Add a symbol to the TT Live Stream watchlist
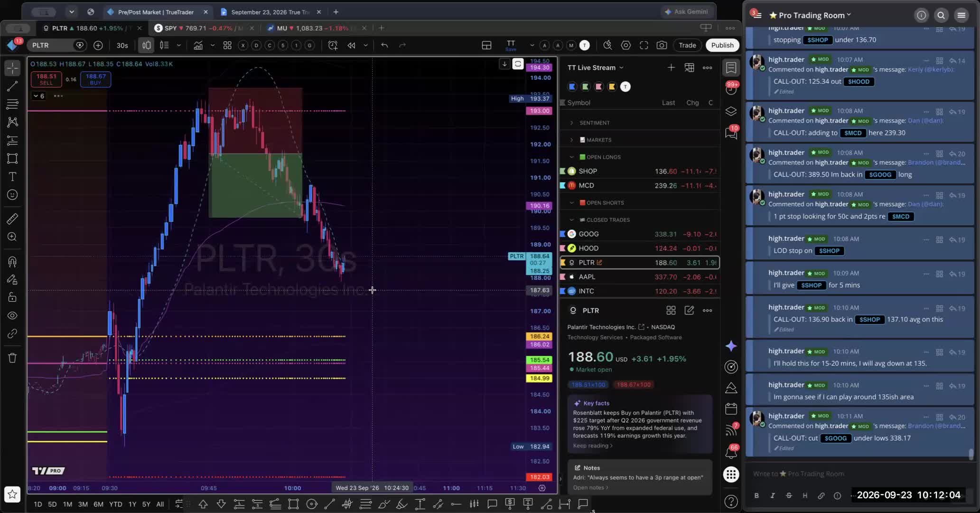 671,67
